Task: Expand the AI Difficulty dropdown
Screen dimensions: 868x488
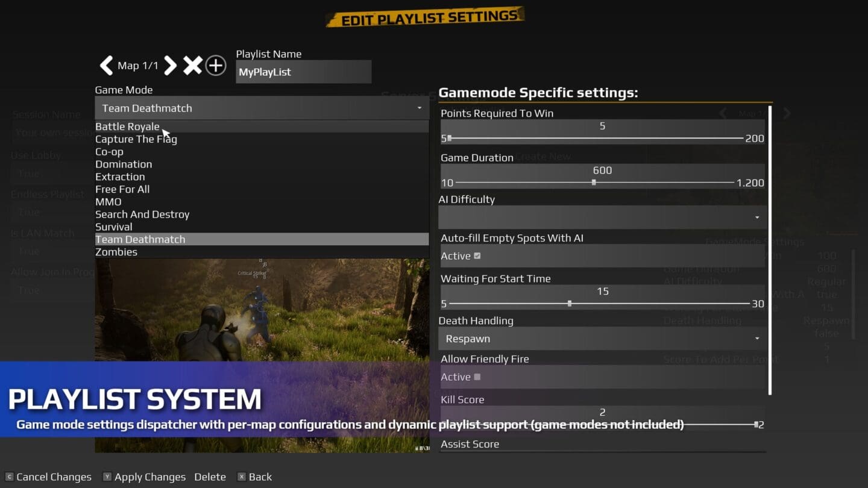Action: click(603, 217)
